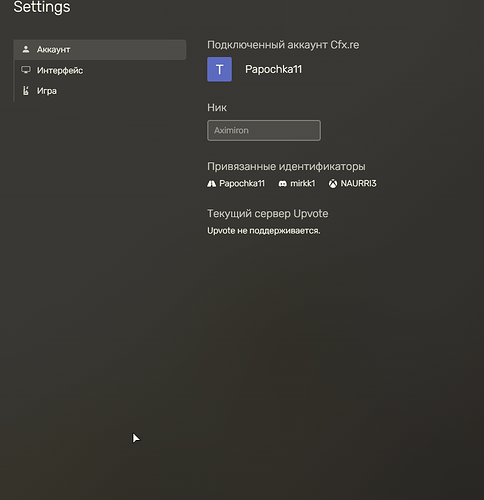Click the Papochka11 connected account name
The image size is (484, 500).
[273, 69]
